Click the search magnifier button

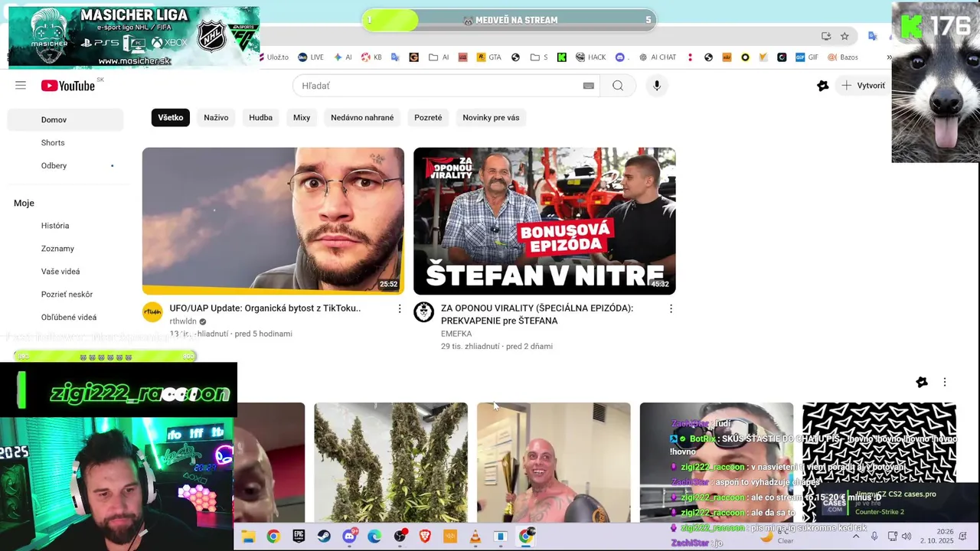click(618, 86)
